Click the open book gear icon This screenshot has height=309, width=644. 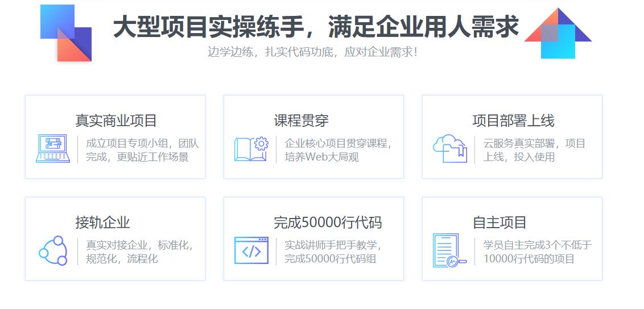[x=251, y=149]
